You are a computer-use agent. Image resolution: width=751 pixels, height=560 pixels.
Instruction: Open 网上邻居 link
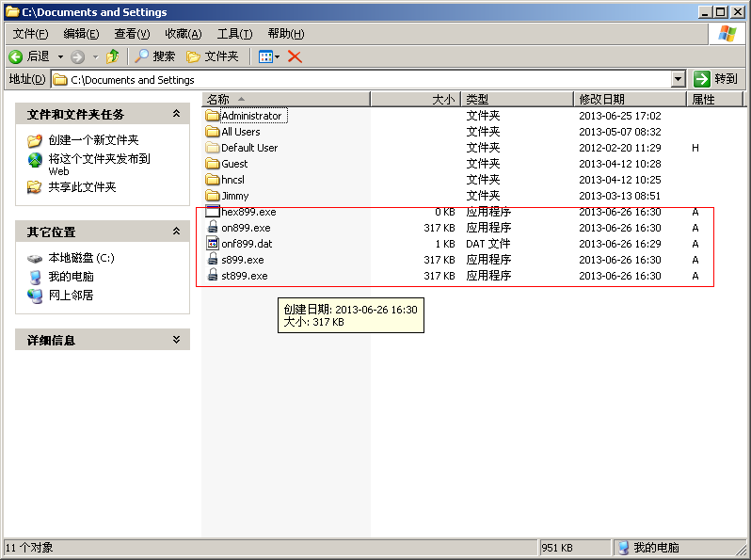tap(71, 296)
